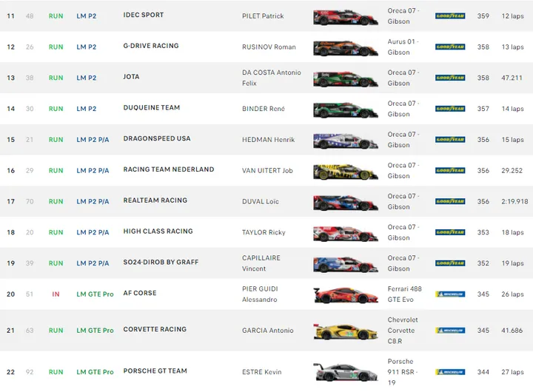Viewport: 533px width, 392px height.
Task: Select the DRAGONSPEED USA team name
Action: (157, 138)
